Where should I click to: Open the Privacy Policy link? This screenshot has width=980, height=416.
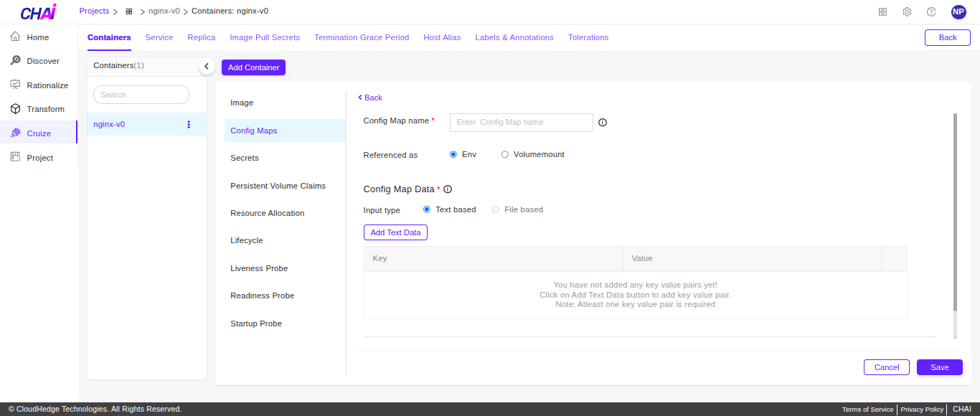(x=921, y=409)
